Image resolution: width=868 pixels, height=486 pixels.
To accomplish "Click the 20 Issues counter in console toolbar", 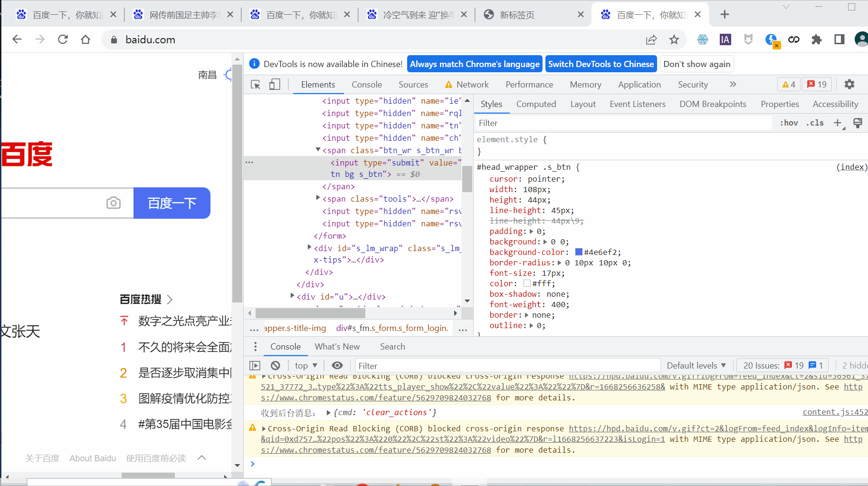I will tap(782, 365).
